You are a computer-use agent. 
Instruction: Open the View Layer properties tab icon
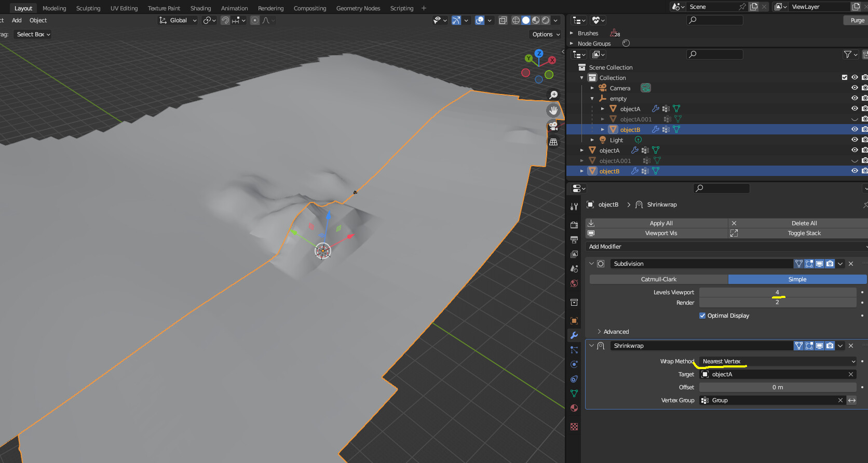point(574,254)
